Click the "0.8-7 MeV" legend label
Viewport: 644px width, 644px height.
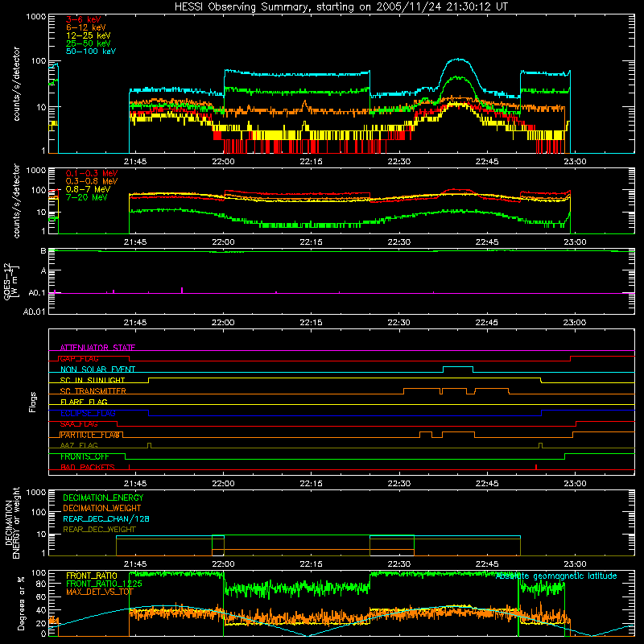click(x=89, y=189)
